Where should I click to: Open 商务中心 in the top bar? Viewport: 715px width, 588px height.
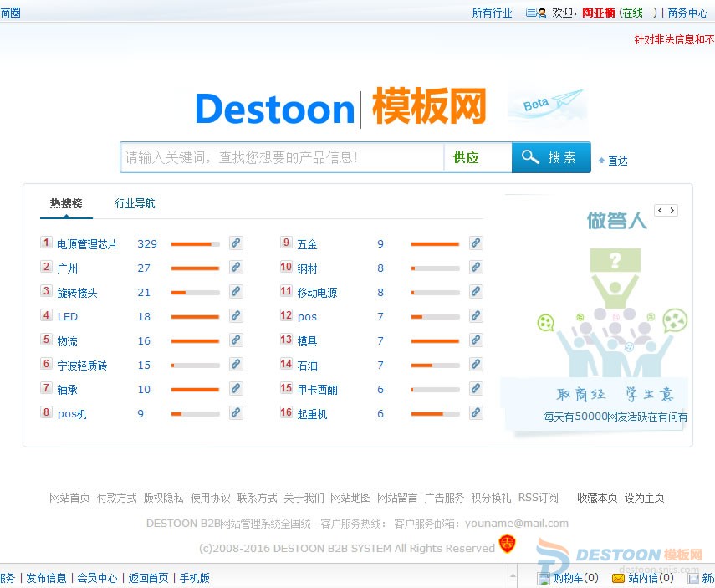pos(687,13)
